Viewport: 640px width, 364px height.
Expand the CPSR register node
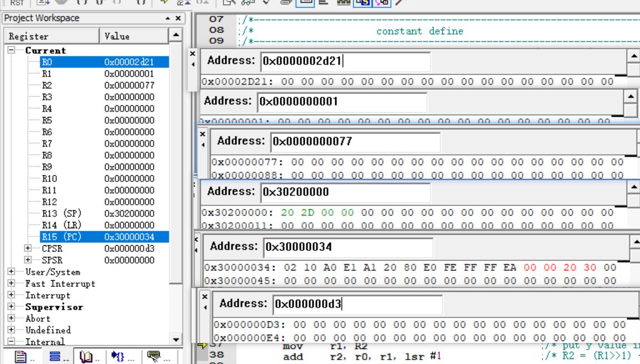[28, 248]
